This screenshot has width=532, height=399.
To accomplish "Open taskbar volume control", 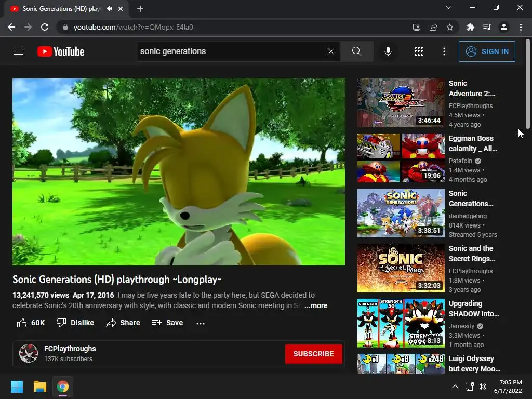I will 482,387.
